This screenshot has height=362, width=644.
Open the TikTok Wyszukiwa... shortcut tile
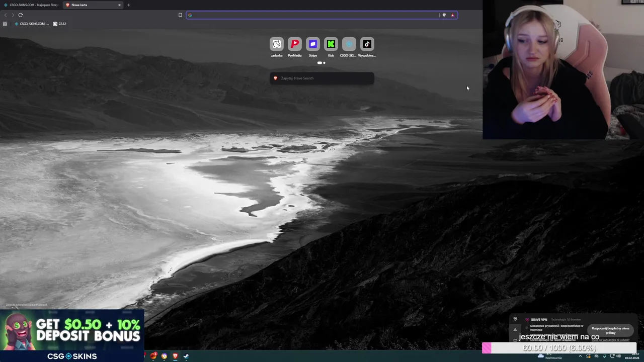click(367, 47)
